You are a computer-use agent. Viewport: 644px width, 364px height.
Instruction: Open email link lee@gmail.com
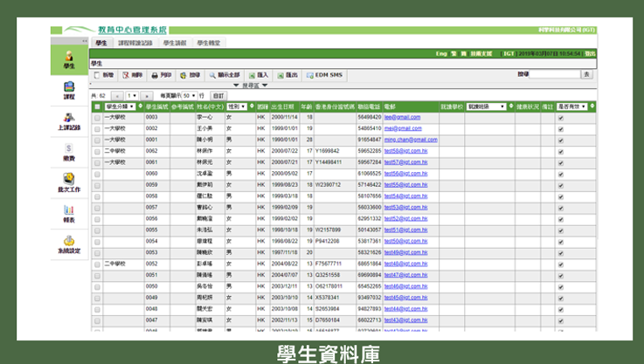coord(402,117)
